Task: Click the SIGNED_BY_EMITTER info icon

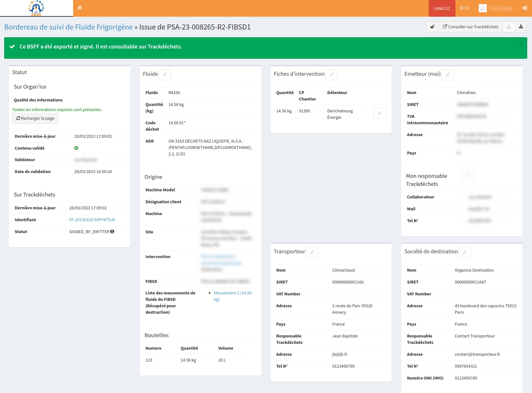Action: click(112, 231)
